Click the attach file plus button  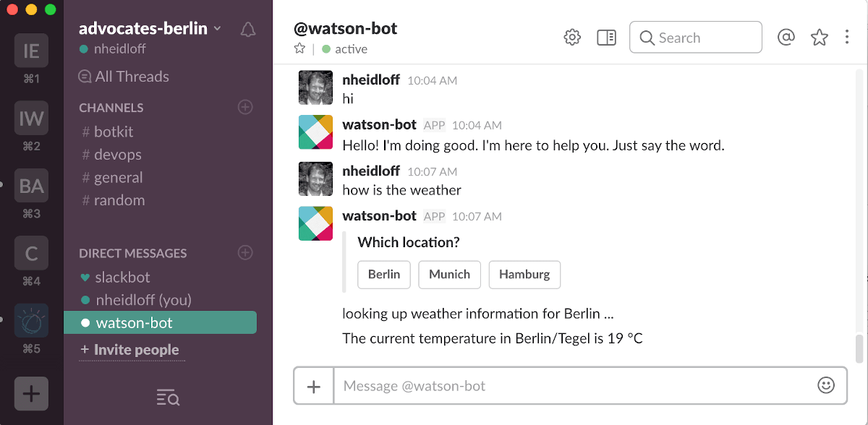point(314,386)
